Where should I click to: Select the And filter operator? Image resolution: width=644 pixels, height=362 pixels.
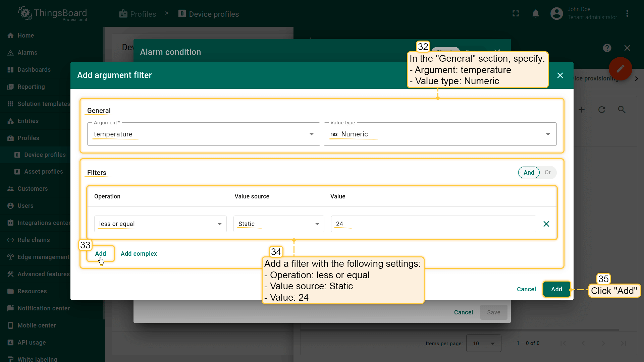pyautogui.click(x=529, y=173)
